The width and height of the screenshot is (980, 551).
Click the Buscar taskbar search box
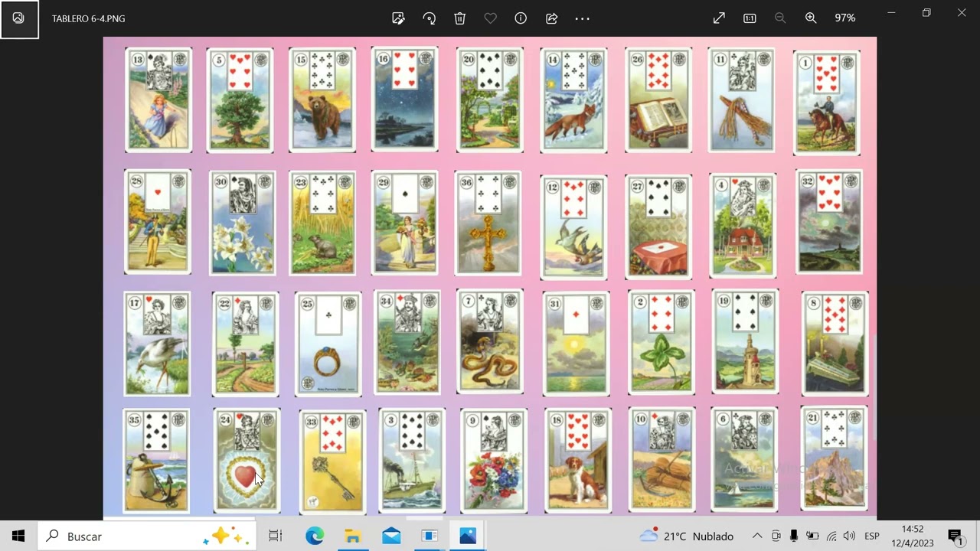click(147, 536)
